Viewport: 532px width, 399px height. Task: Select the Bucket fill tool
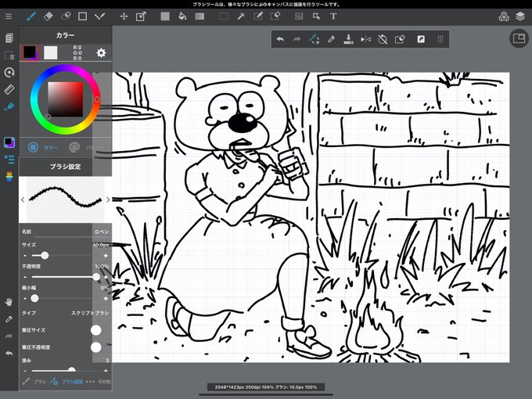pyautogui.click(x=182, y=16)
